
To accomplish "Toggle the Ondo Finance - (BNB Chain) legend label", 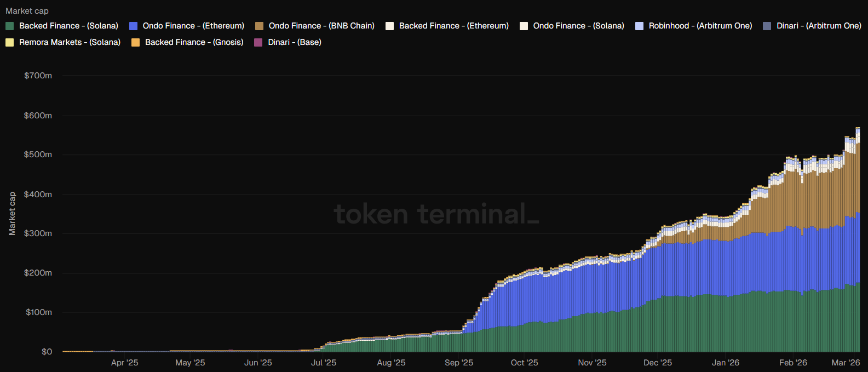I will click(x=321, y=26).
